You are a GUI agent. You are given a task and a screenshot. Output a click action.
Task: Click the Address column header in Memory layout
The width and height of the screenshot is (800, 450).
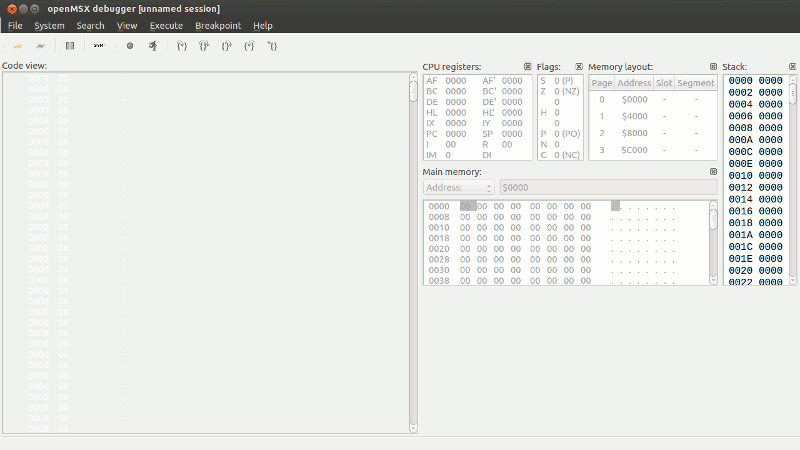634,83
